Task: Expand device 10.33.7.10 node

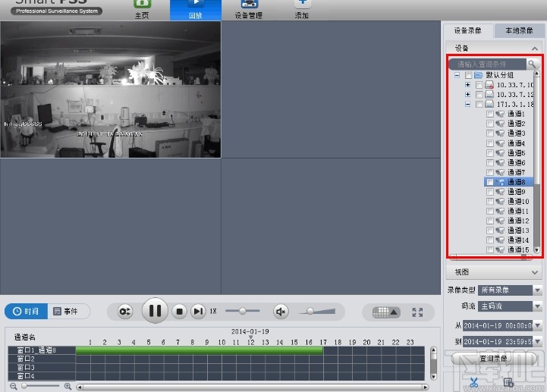Action: pos(468,85)
